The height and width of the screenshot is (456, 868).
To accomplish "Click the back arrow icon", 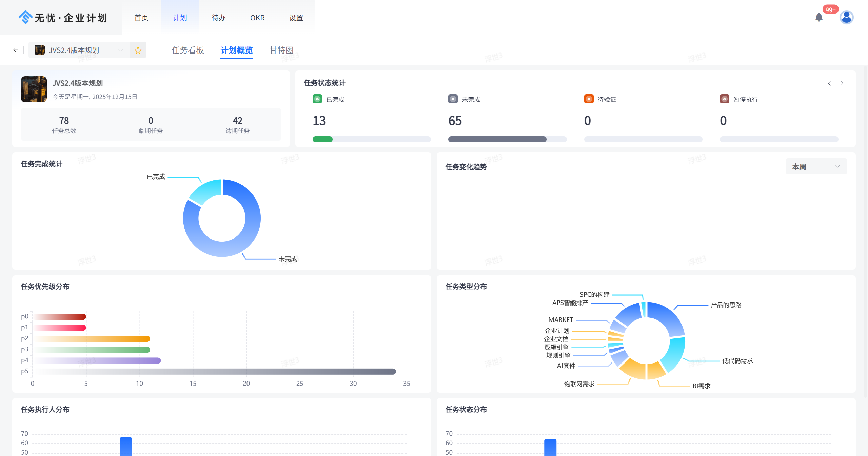I will [16, 50].
